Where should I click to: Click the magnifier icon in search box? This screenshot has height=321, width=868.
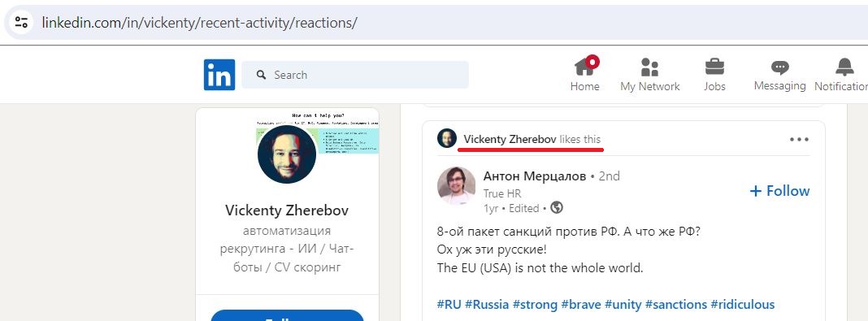click(261, 75)
